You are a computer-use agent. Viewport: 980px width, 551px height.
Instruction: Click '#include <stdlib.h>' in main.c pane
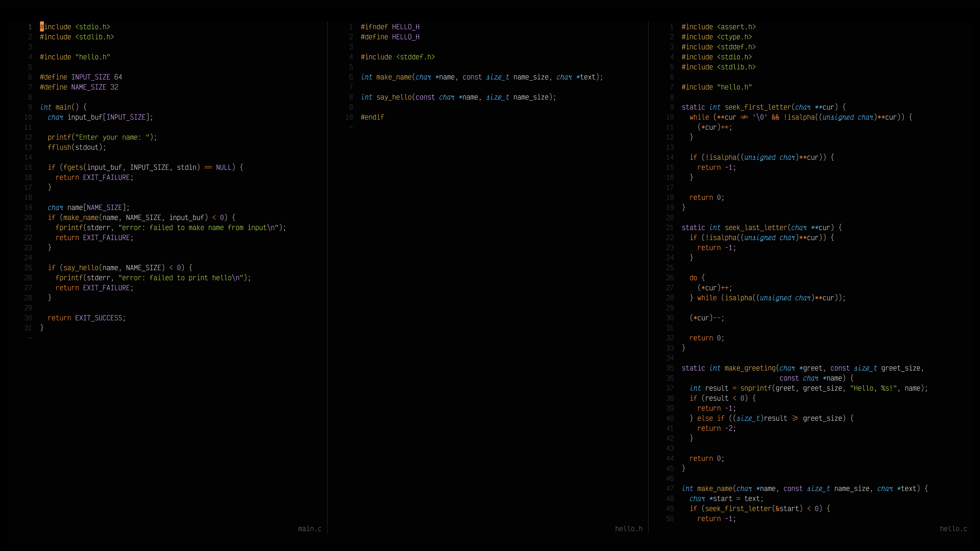pyautogui.click(x=77, y=37)
